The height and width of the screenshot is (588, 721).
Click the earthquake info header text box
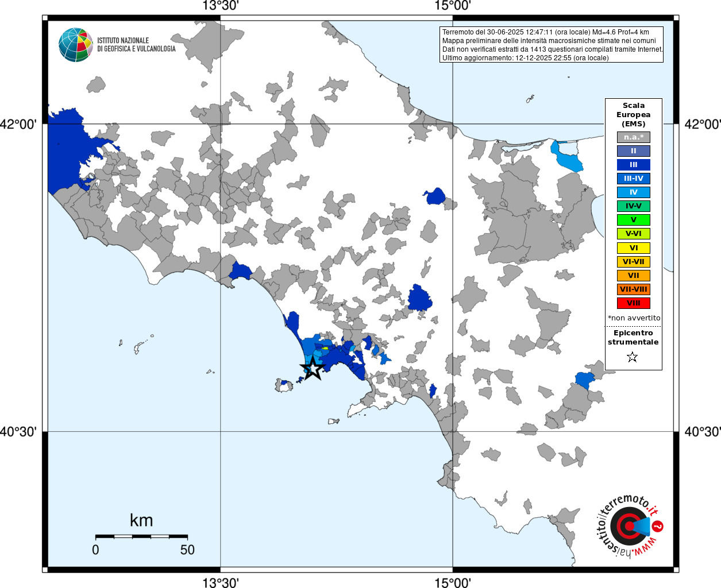point(551,45)
